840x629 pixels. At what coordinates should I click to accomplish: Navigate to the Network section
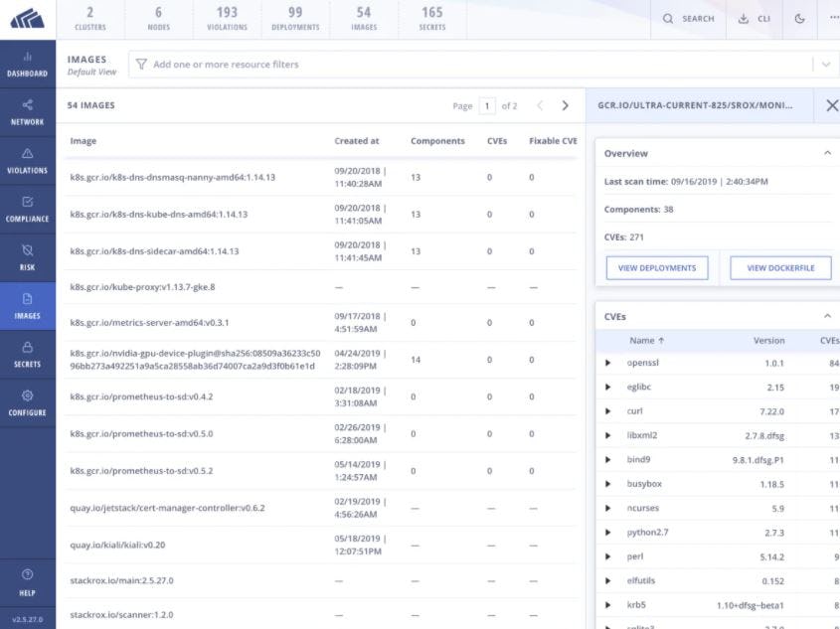27,113
